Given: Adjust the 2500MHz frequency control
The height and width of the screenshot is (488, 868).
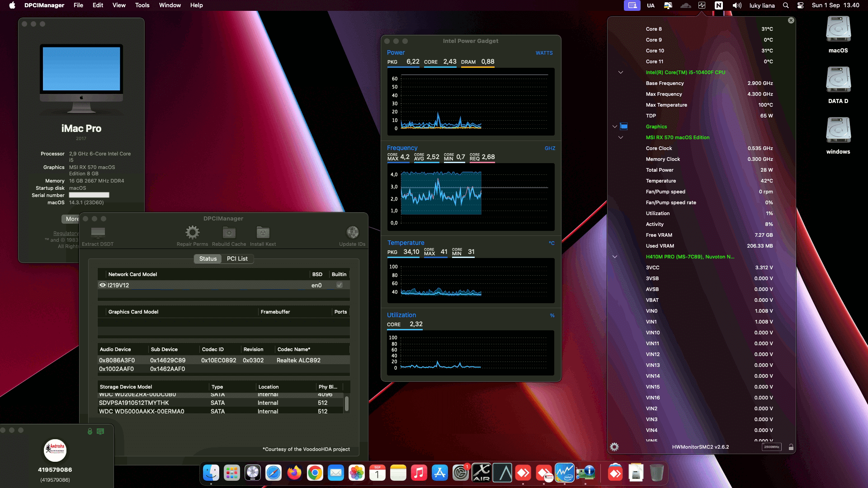Looking at the screenshot, I should pyautogui.click(x=771, y=446).
